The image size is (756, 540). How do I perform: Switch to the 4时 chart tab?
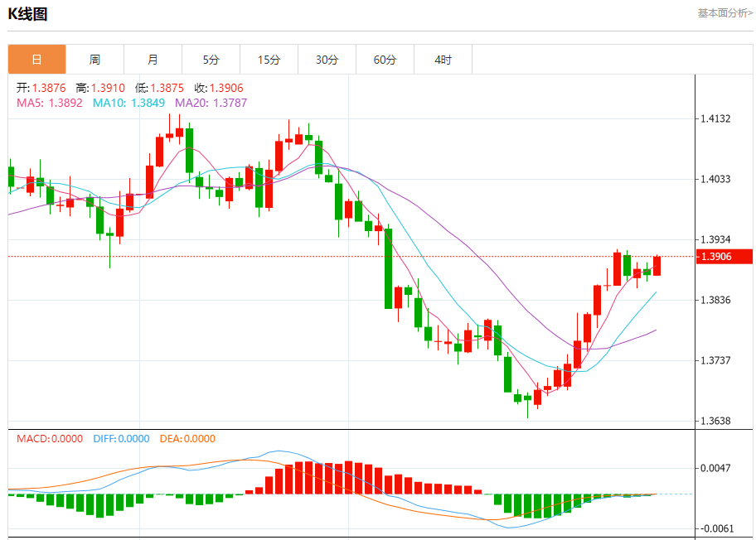(x=443, y=60)
